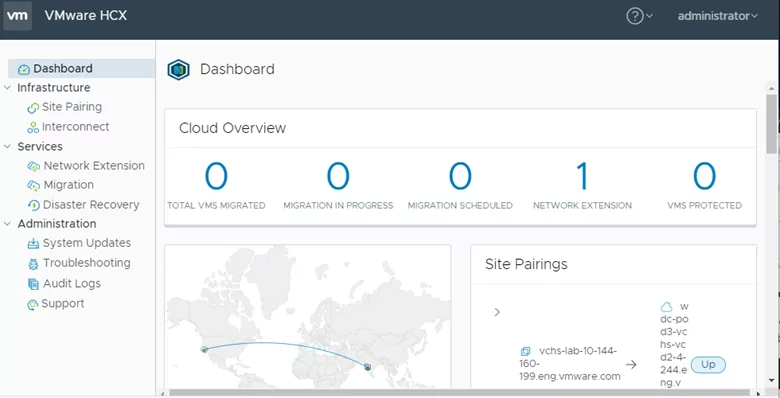Click the Up status badge
Image resolution: width=780 pixels, height=398 pixels.
pos(708,365)
